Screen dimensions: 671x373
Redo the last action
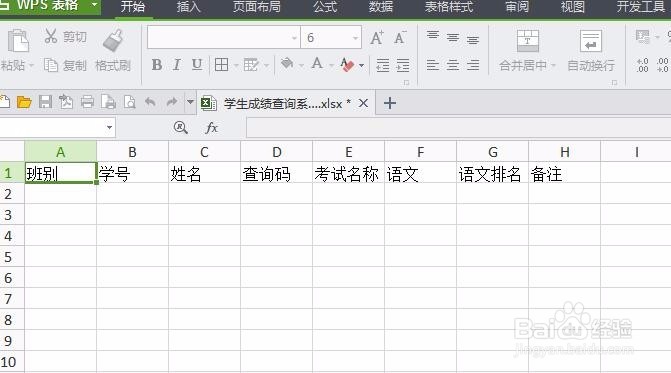pos(172,102)
